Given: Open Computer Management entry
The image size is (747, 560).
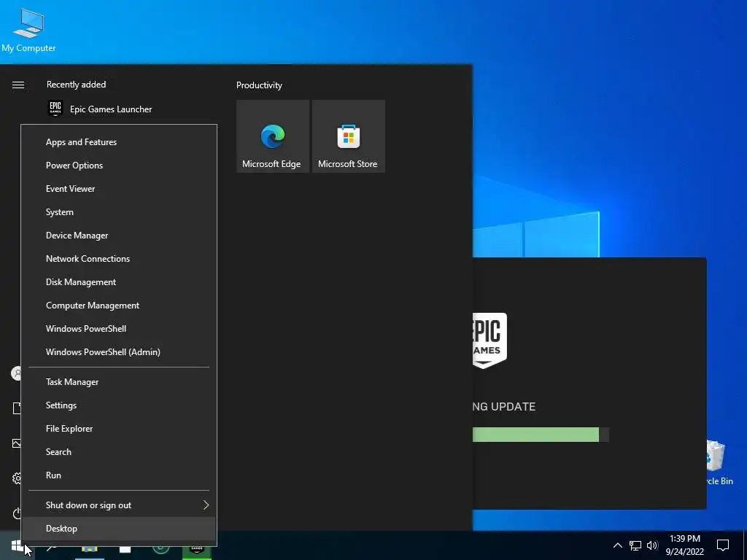Looking at the screenshot, I should [x=119, y=306].
